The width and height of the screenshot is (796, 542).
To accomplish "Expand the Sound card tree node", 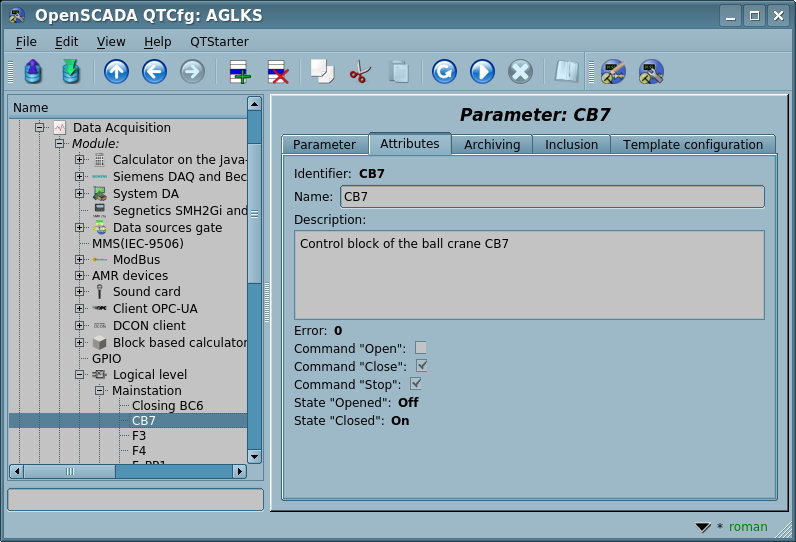I will 80,292.
